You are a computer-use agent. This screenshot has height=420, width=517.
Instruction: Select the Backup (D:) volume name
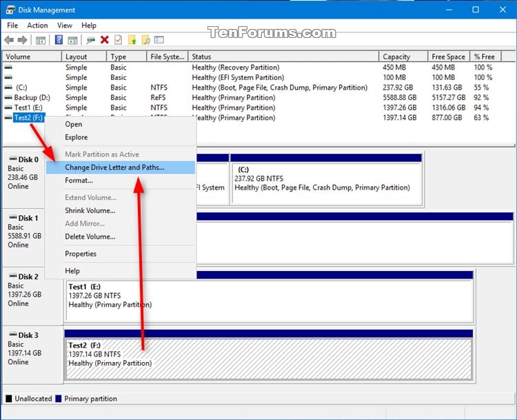pos(32,98)
